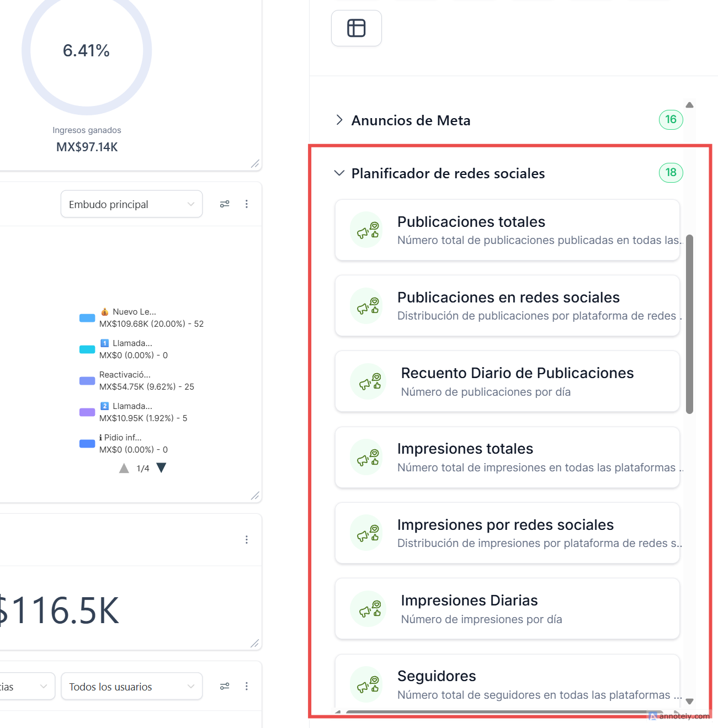Click the Publicaciones totales megaphone icon

coord(367,230)
